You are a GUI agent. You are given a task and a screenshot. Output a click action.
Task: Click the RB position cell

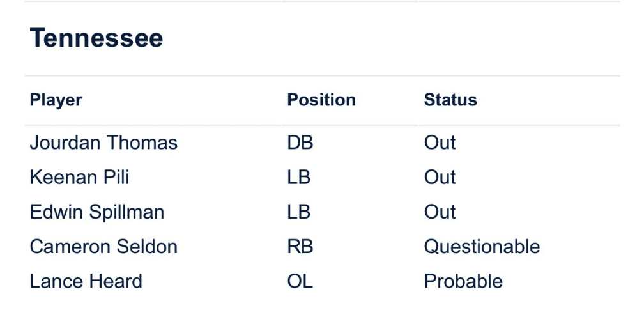coord(300,247)
